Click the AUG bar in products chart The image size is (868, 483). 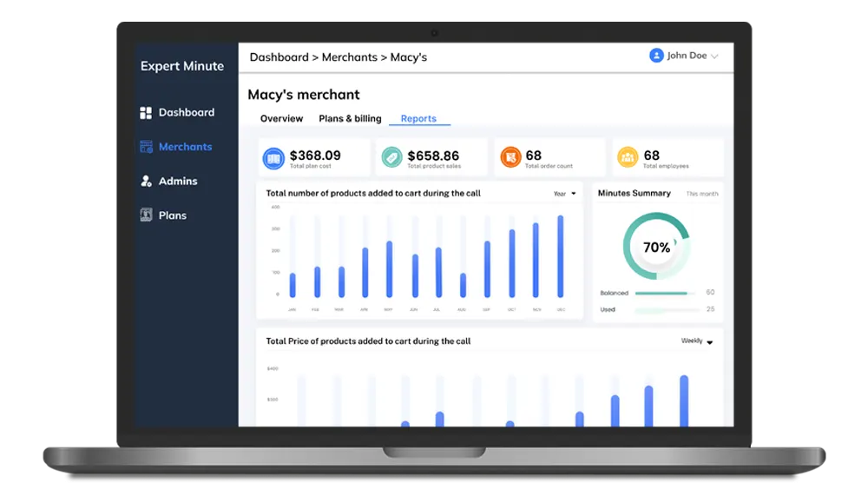click(x=463, y=285)
